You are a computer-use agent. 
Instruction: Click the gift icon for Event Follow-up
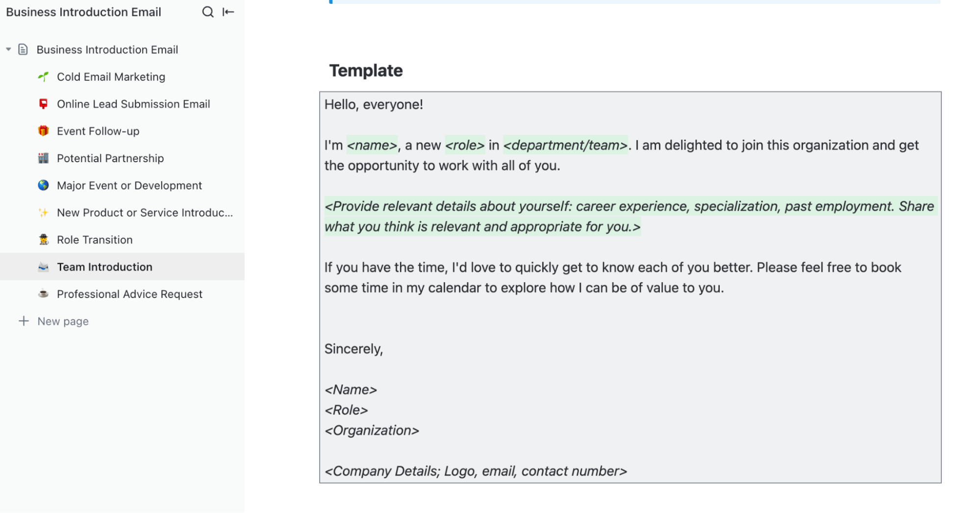[x=44, y=131]
